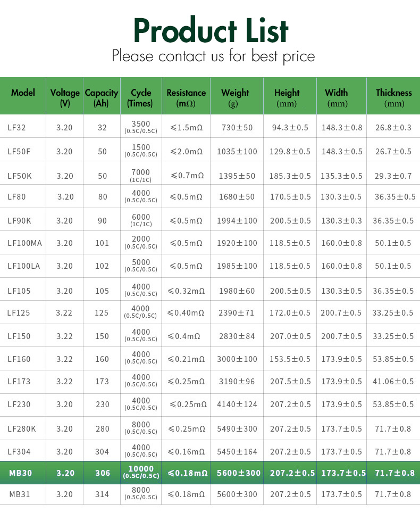Click LF105 resistance value ≤0.32mΩ
Image resolution: width=420 pixels, height=512 pixels.
[186, 291]
